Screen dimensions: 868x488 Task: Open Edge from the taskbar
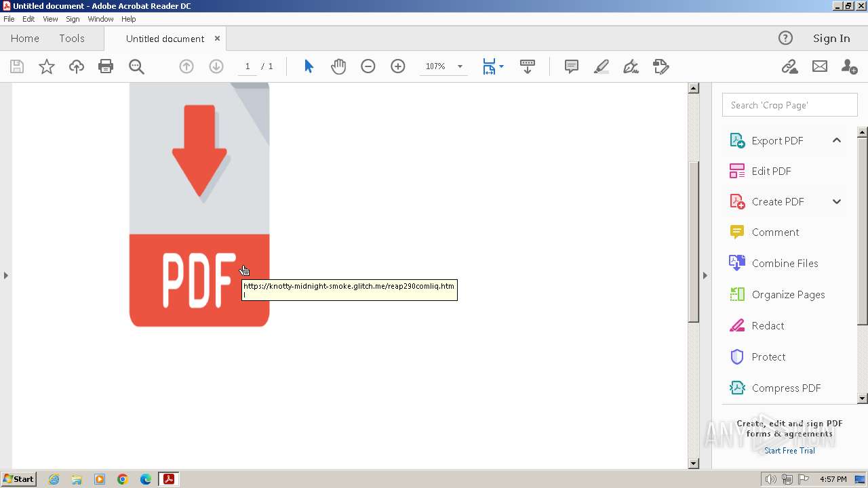pos(146,479)
